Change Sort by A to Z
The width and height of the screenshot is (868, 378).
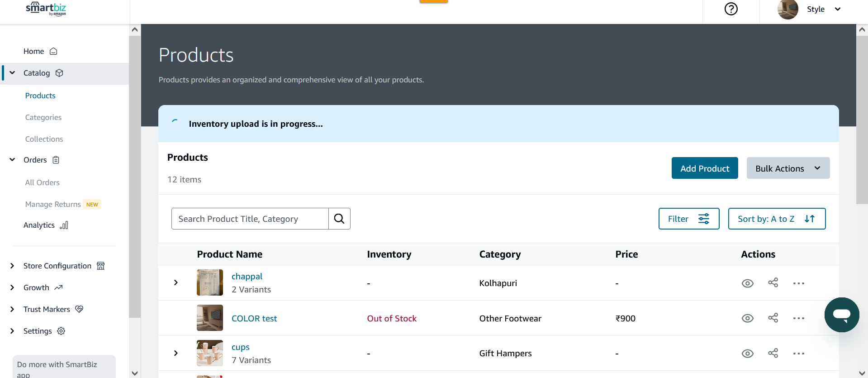777,219
